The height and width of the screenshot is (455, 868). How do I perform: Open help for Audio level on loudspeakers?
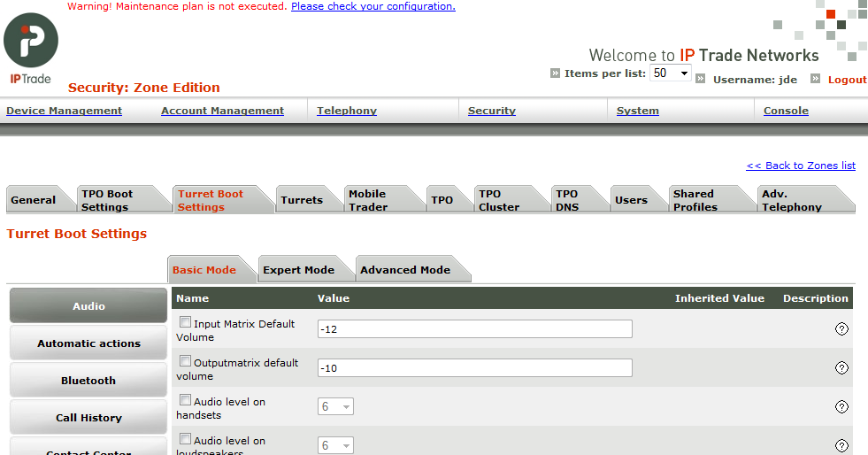[x=841, y=445]
